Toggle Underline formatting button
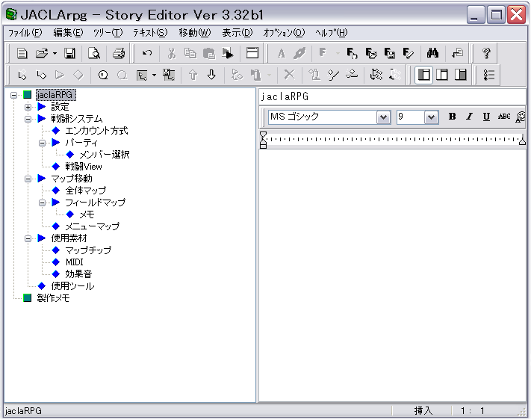The image size is (531, 420). tap(486, 117)
